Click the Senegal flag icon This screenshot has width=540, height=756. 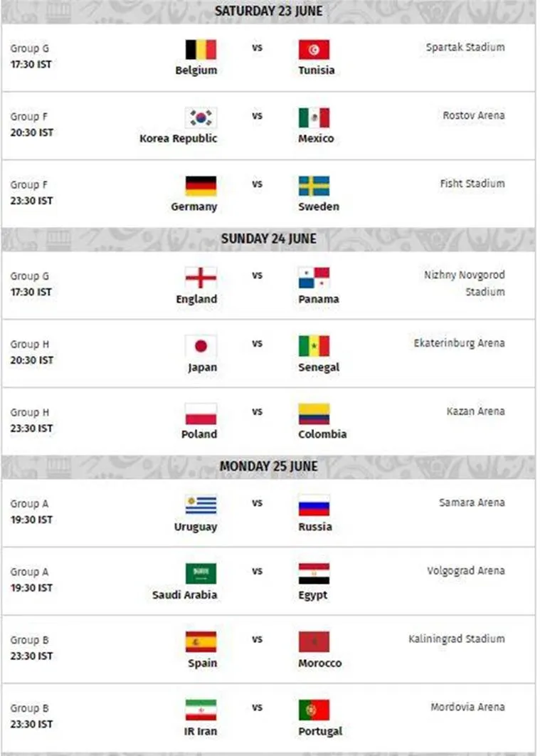[x=314, y=346]
